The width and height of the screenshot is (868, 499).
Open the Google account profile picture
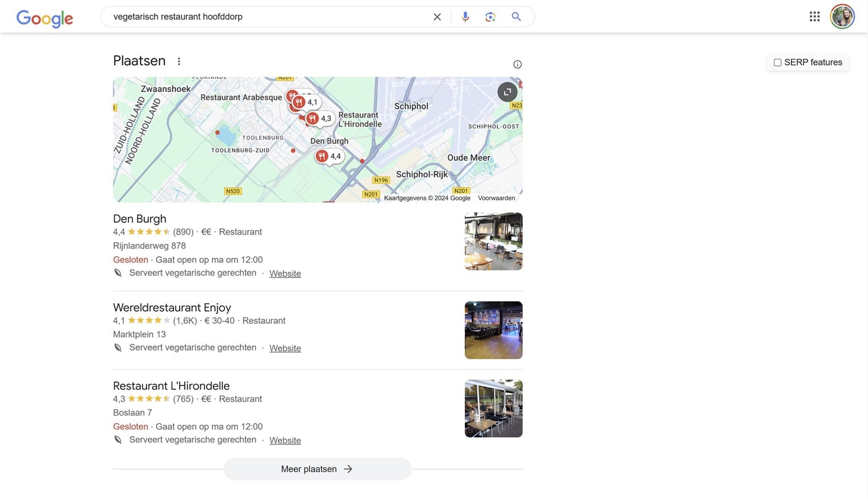[842, 17]
